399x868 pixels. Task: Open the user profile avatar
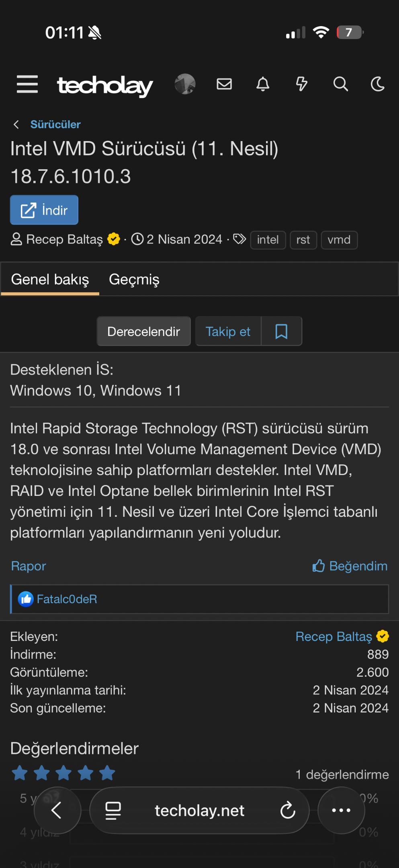(185, 84)
